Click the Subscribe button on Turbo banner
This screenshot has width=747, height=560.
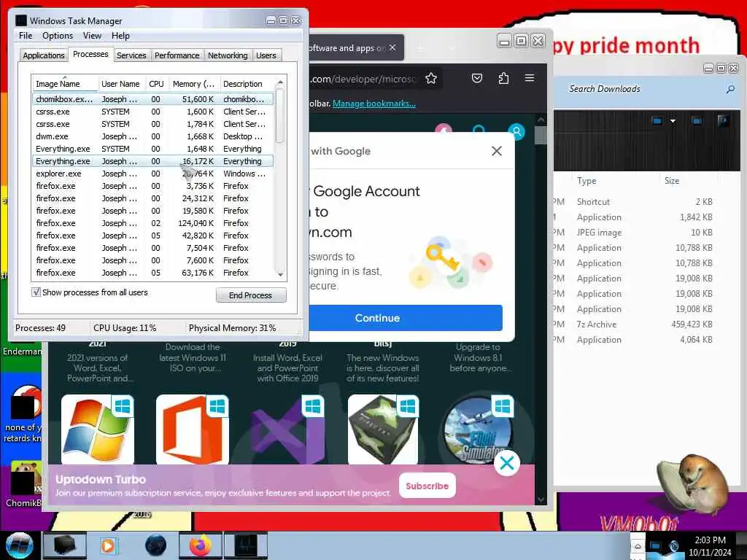coord(427,486)
